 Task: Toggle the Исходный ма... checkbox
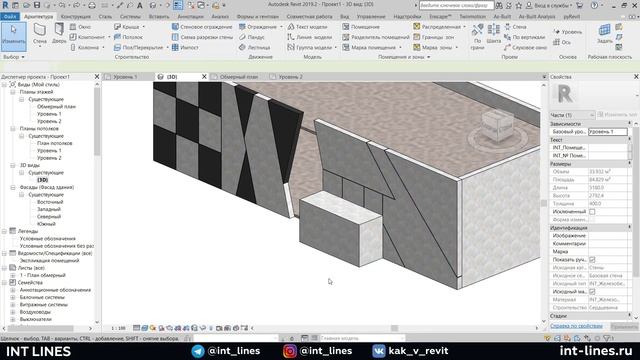click(x=592, y=292)
